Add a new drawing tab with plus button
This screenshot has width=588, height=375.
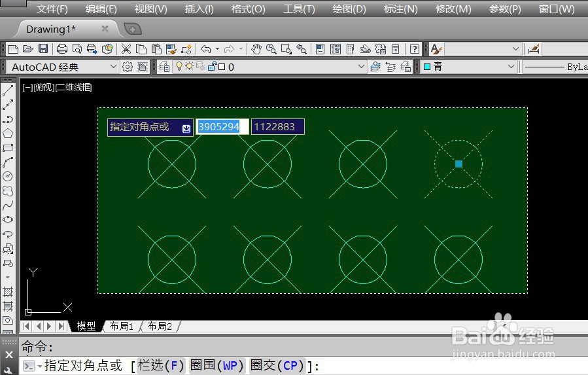[x=132, y=29]
